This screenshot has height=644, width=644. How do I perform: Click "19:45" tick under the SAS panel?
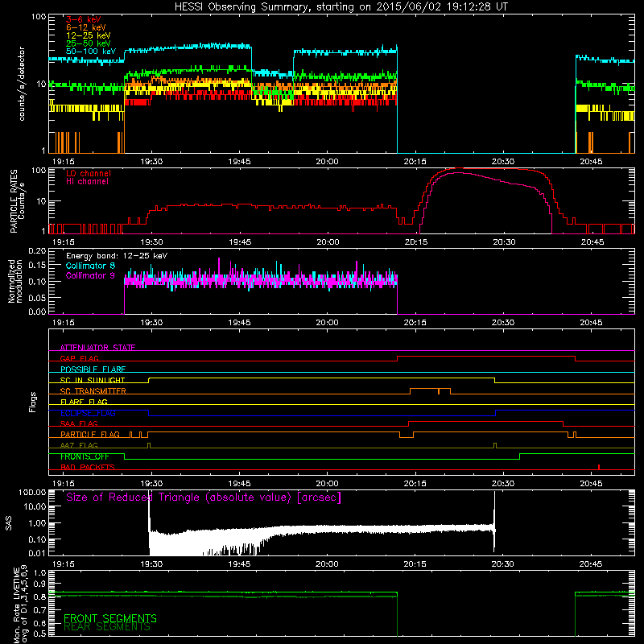tap(239, 564)
